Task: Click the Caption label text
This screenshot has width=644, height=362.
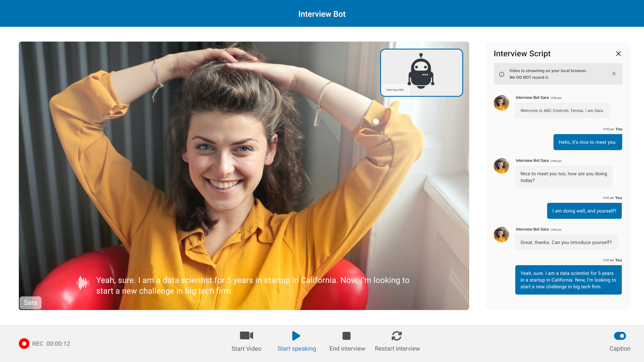Action: coord(620,349)
